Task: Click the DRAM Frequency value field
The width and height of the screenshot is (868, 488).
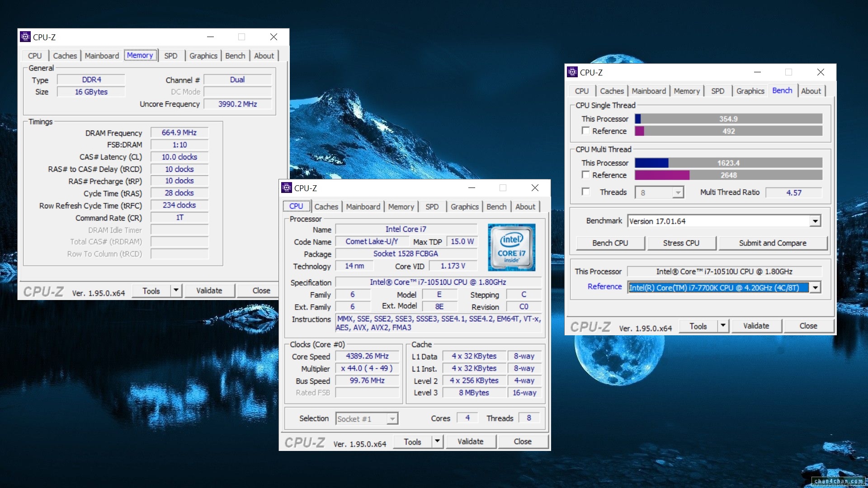Action: tap(179, 133)
